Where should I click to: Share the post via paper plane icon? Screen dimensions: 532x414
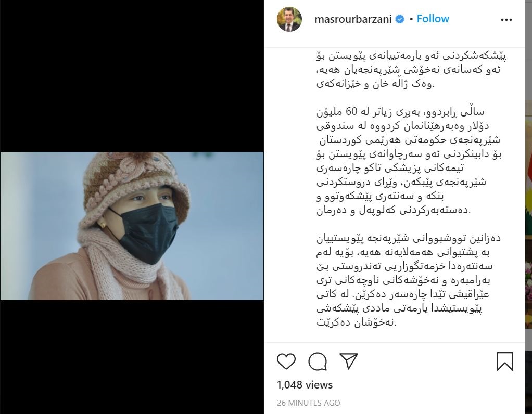point(349,361)
